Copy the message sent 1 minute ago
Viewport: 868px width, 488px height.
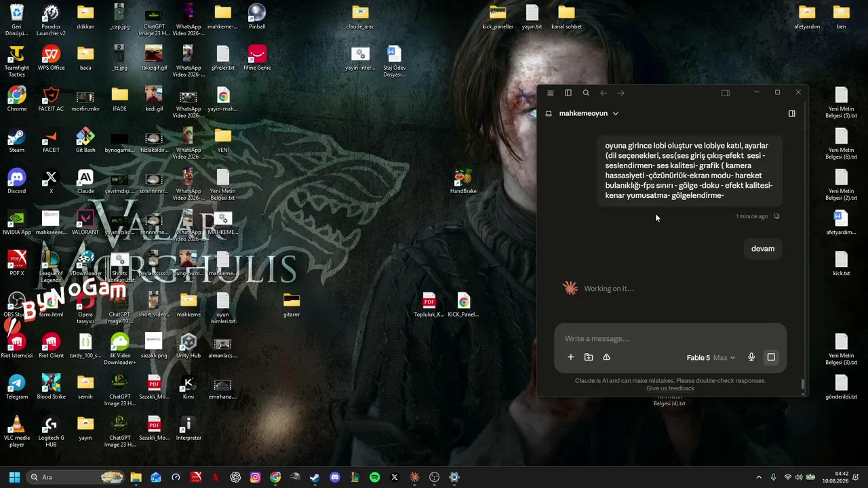[776, 216]
